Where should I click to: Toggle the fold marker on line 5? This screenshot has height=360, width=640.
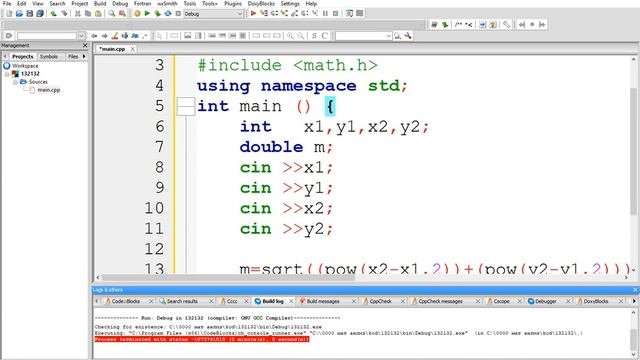pos(186,107)
